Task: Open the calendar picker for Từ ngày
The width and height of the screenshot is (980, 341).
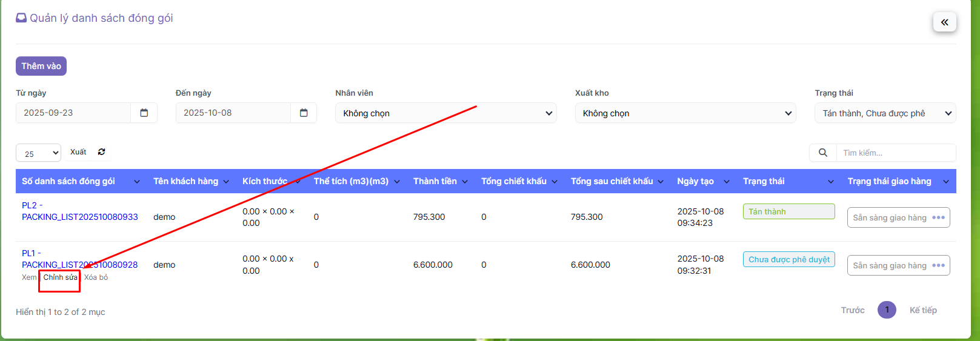Action: click(x=144, y=113)
